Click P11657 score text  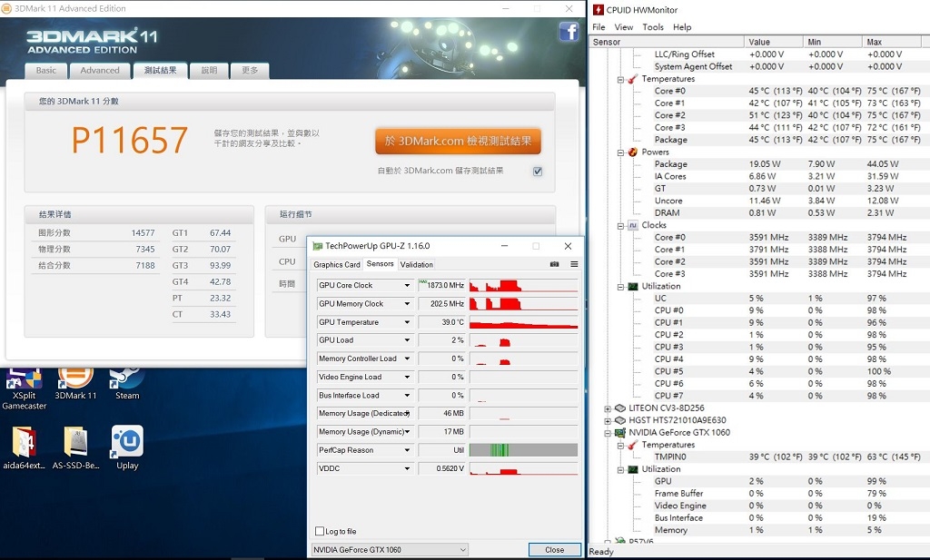point(129,140)
